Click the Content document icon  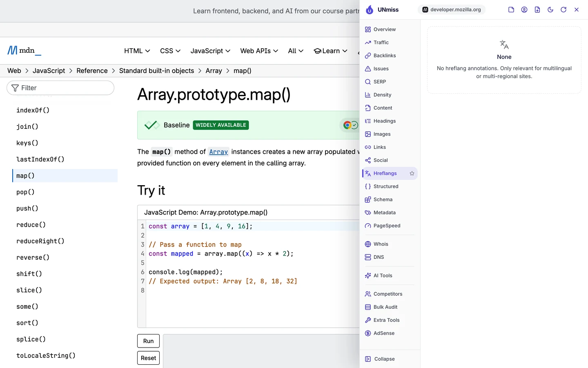pos(368,108)
